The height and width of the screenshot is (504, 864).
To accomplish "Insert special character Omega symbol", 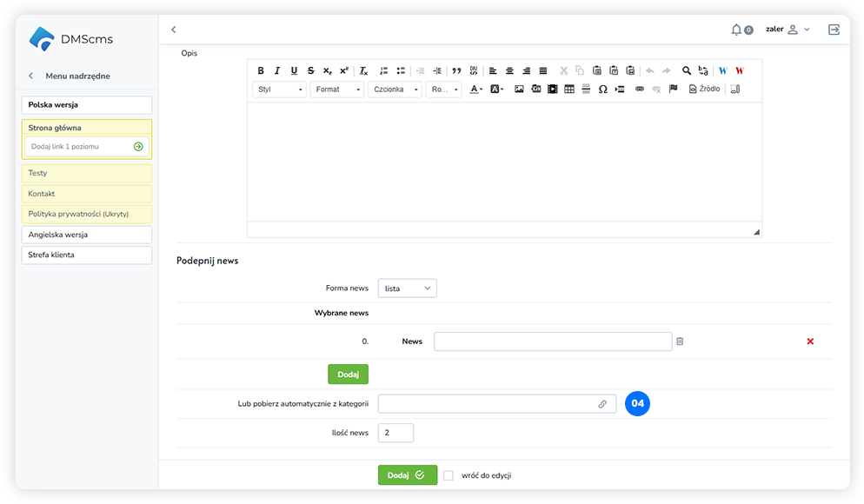I will [602, 90].
